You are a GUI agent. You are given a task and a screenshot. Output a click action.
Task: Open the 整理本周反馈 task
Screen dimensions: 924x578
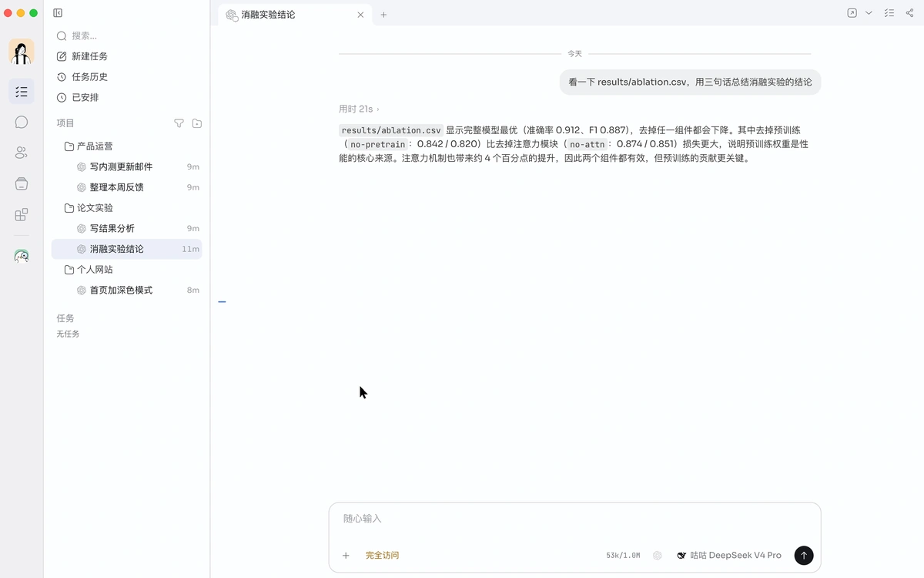tap(126, 187)
